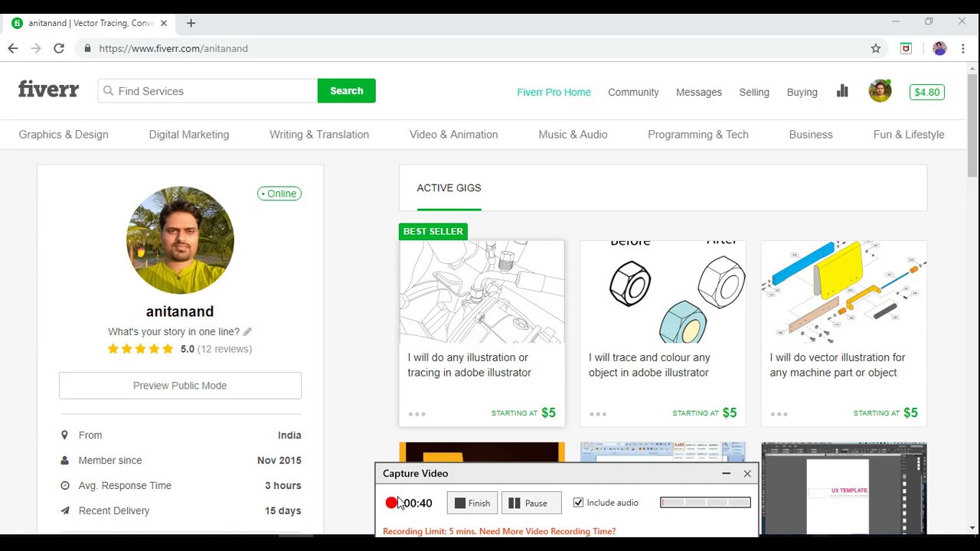Image resolution: width=980 pixels, height=551 pixels.
Task: Go back with the browser back arrow
Action: (13, 48)
